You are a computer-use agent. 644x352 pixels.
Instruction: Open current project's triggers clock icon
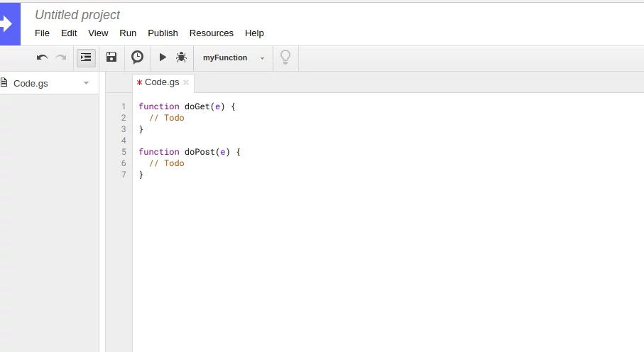coord(137,57)
